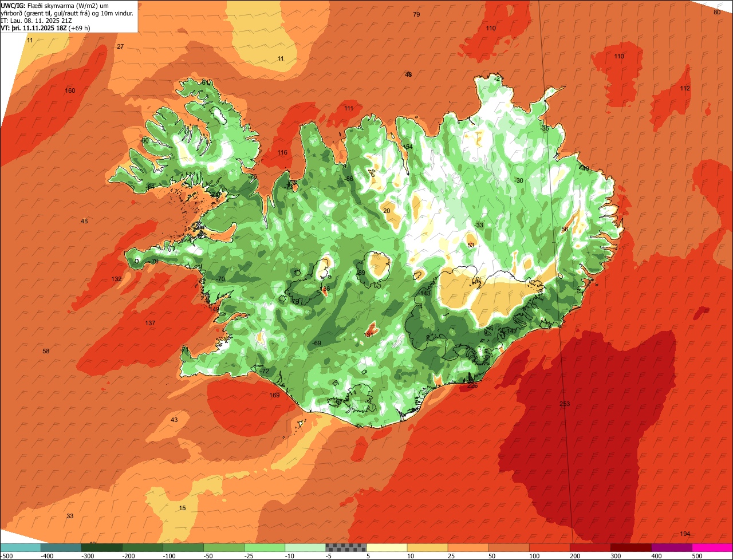
Task: Click the map value 169
Action: (274, 395)
